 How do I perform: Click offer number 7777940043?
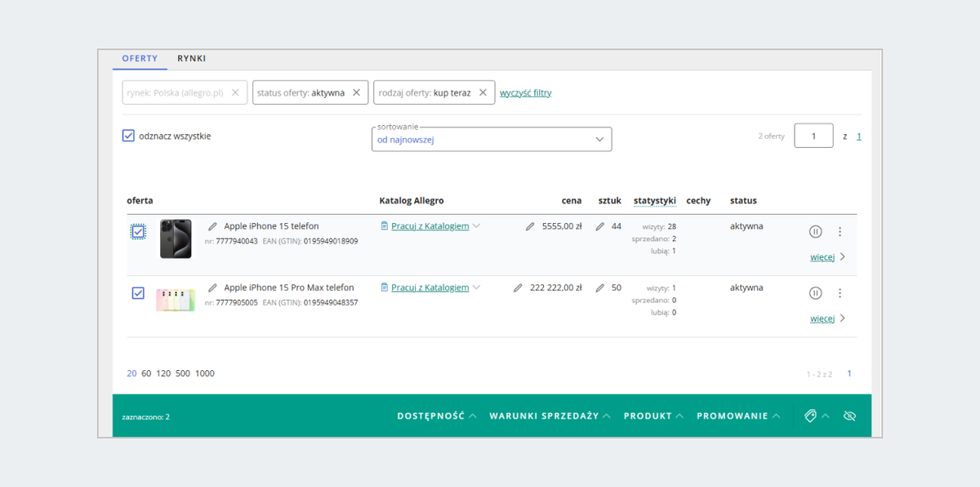[237, 241]
